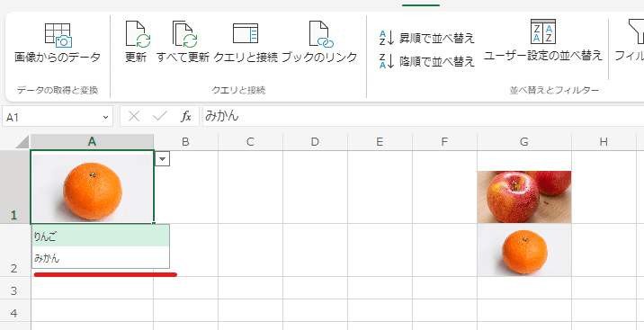Click the 更新 refresh icon

click(x=138, y=33)
